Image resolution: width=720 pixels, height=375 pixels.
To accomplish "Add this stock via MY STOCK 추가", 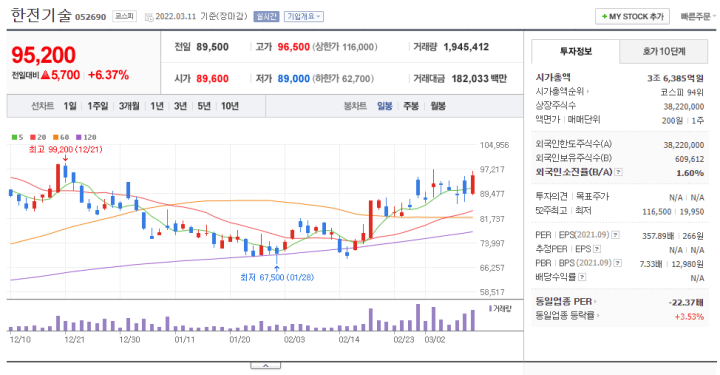I will (x=632, y=17).
